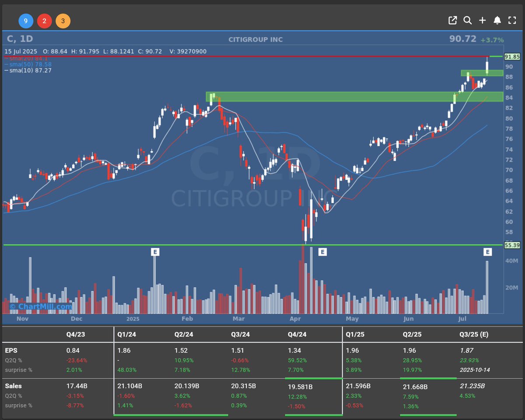This screenshot has height=420, width=525.
Task: Click the Q4/24 column header
Action: click(x=297, y=334)
